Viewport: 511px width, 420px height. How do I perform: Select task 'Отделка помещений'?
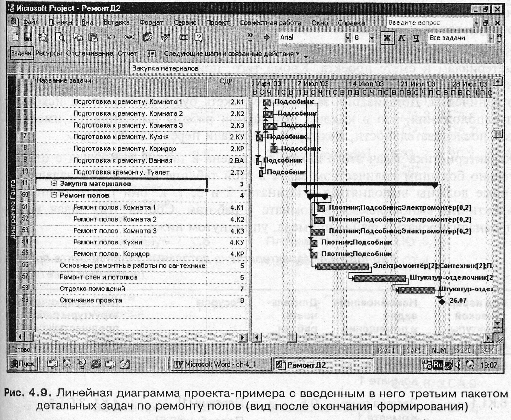92,289
